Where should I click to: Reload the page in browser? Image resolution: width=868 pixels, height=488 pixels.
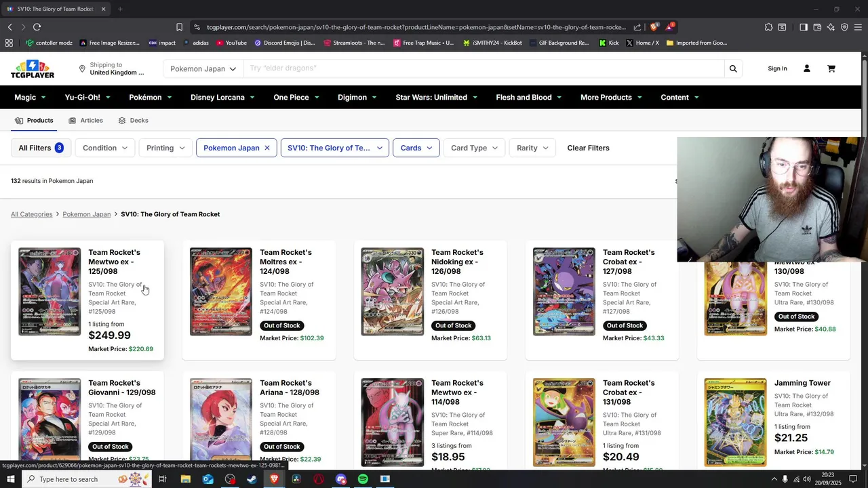(x=37, y=27)
